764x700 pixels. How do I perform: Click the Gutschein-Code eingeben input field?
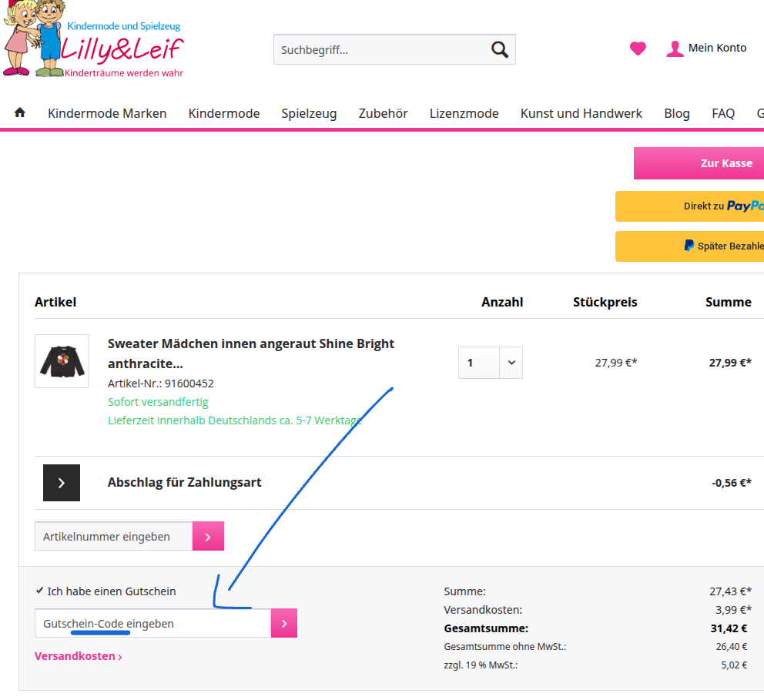(152, 623)
